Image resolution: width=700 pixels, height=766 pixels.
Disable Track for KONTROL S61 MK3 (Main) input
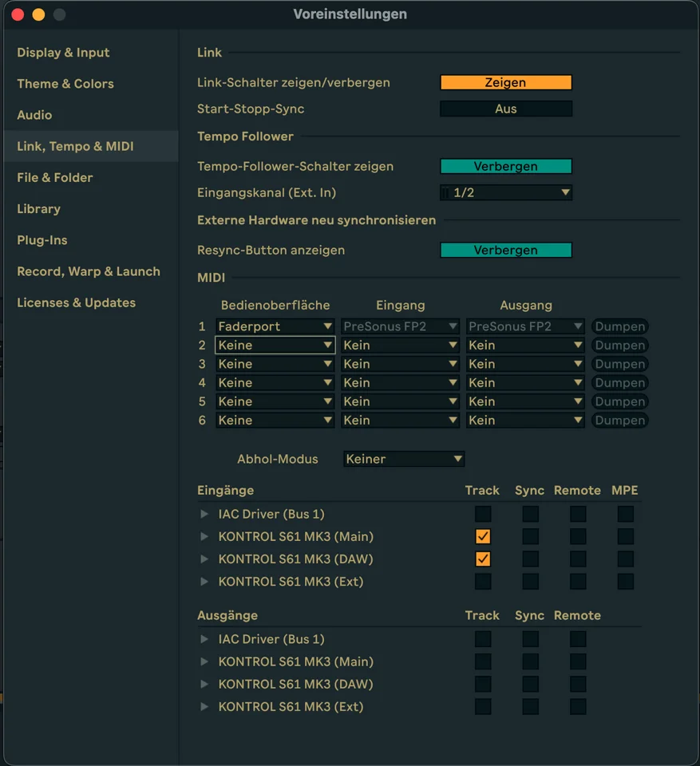[x=483, y=537]
